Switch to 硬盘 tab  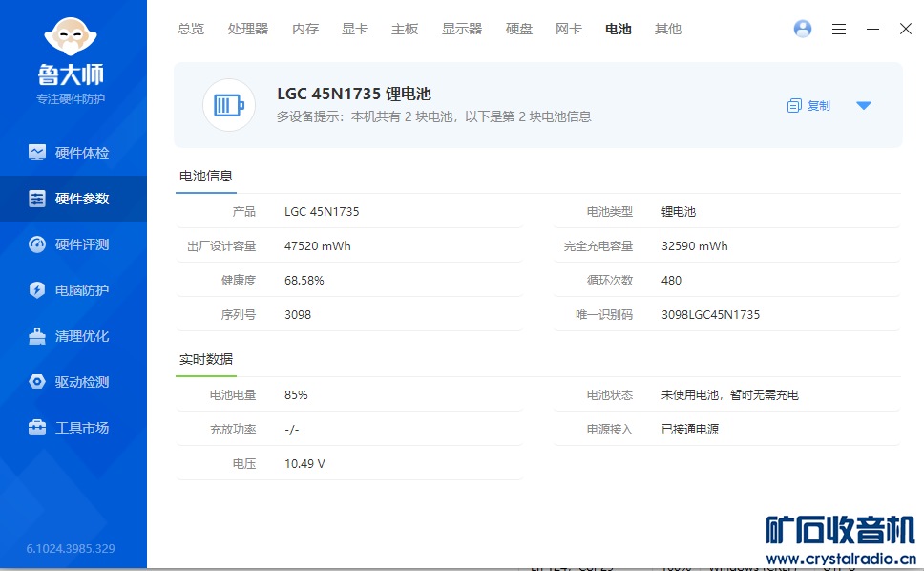[519, 29]
